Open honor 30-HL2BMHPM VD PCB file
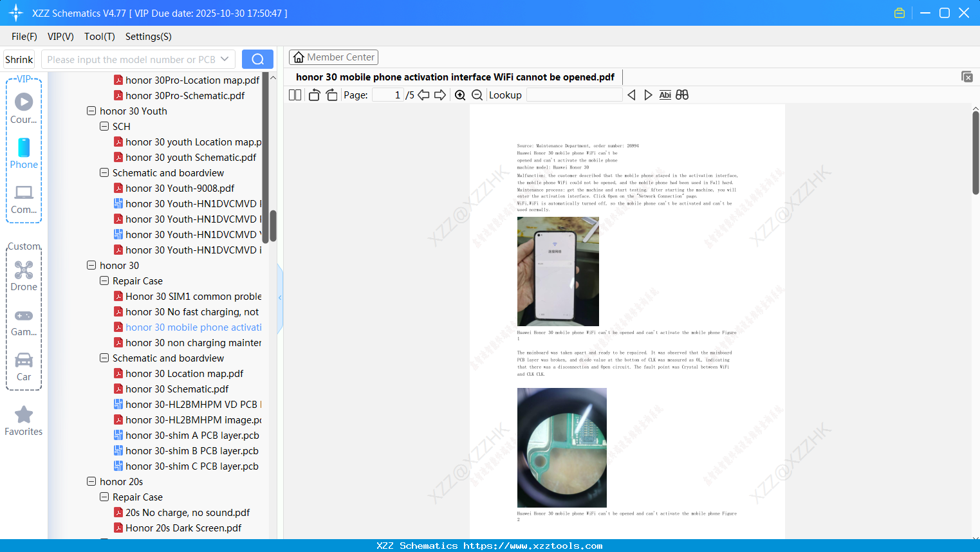Viewport: 980px width, 552px height. (187, 404)
